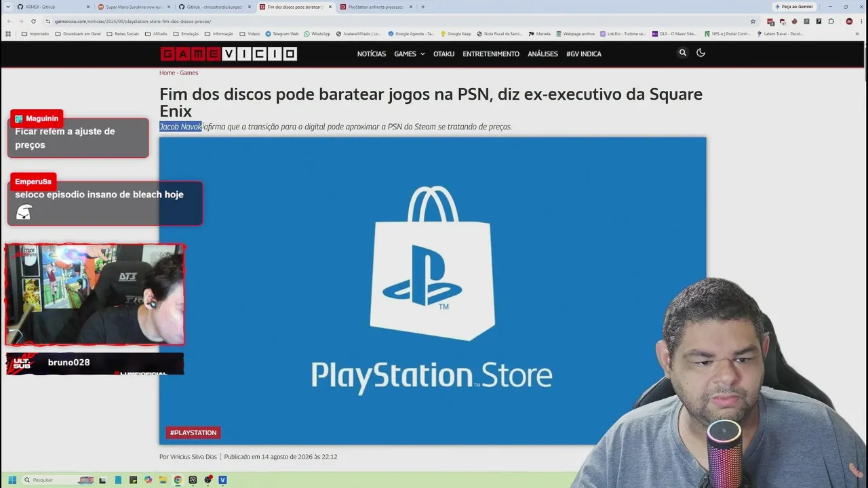Screen dimensions: 868x488
Task: Open the Webpage archive bookmark
Action: click(575, 34)
